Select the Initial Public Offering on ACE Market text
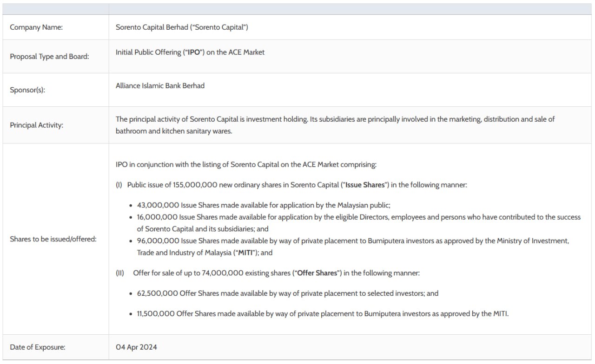 click(190, 52)
